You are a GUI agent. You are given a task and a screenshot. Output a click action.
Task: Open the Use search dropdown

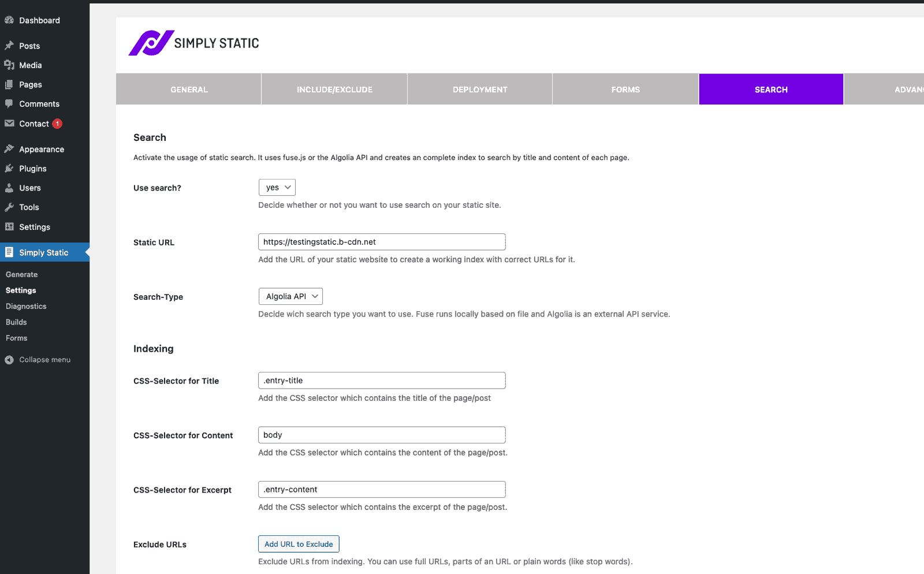[277, 188]
